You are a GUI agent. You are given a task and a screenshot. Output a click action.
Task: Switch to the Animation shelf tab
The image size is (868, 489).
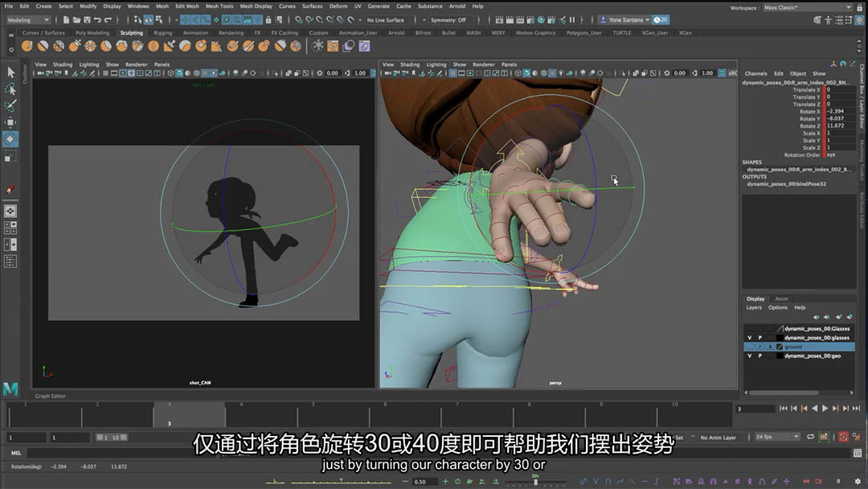195,33
